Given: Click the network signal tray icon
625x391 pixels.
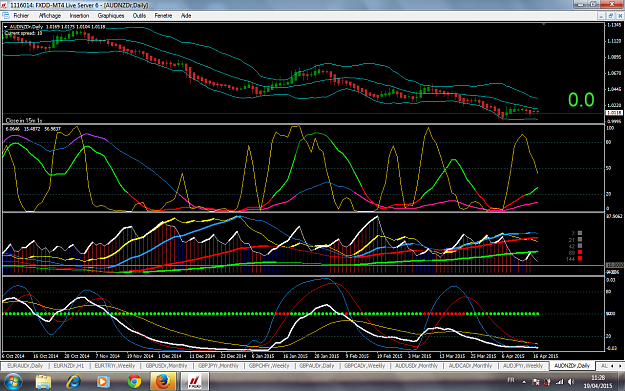Looking at the screenshot, I should 560,382.
